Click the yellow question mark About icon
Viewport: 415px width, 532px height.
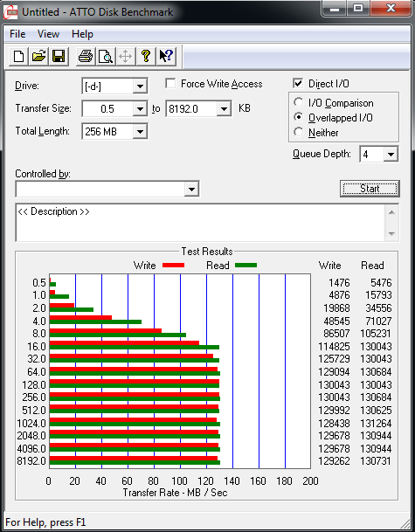tap(146, 56)
